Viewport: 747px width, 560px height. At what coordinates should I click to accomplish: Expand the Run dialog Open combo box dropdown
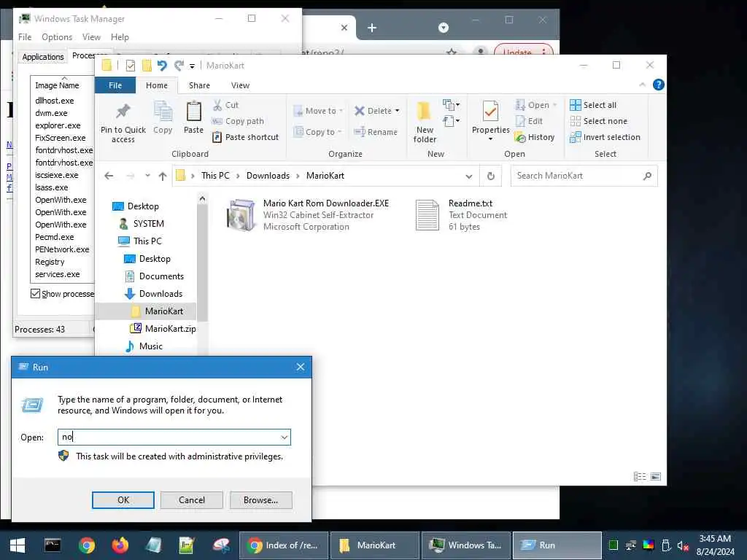click(285, 437)
